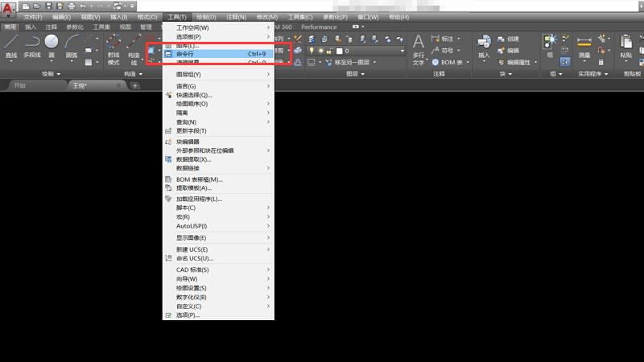Select the 圆弧 (Arc) tool
This screenshot has width=644, height=362.
click(72, 45)
